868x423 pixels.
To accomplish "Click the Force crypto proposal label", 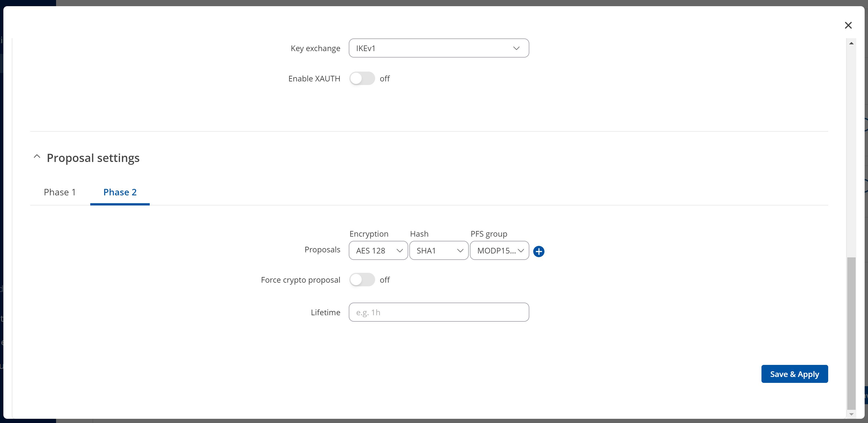I will point(301,280).
